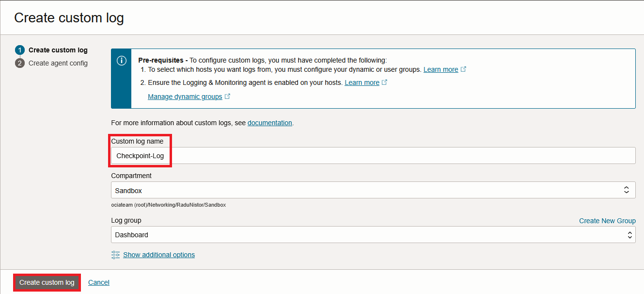Click external-link icon beside Manage dynamic groups
Screen dimensions: 644x294
point(228,97)
